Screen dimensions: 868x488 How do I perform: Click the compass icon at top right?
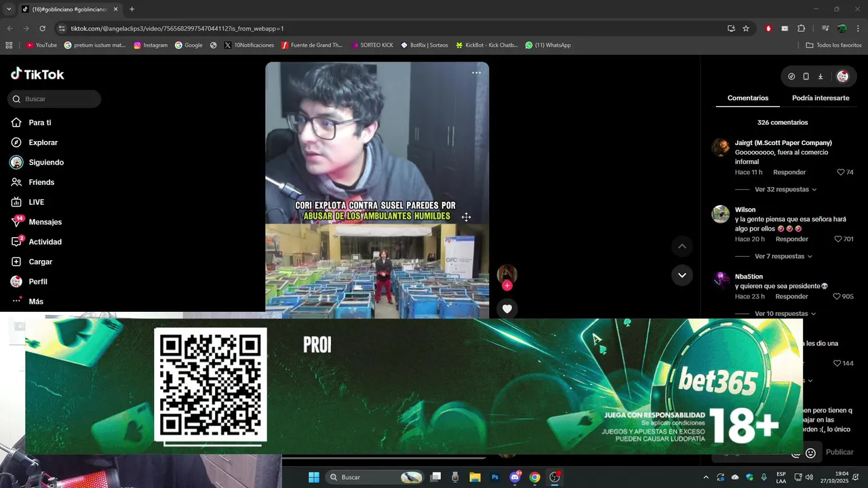point(791,77)
